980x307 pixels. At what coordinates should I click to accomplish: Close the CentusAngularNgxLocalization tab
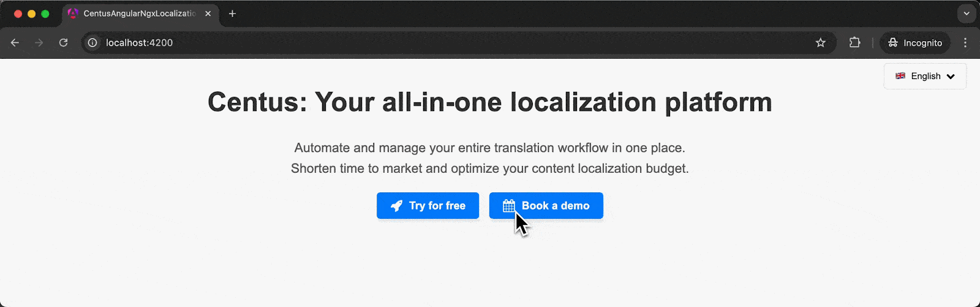[x=208, y=13]
